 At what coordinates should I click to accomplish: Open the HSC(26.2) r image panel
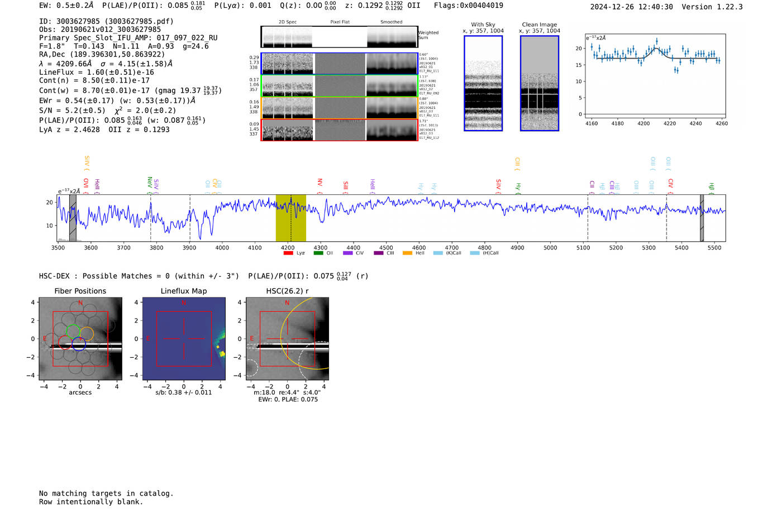(287, 339)
